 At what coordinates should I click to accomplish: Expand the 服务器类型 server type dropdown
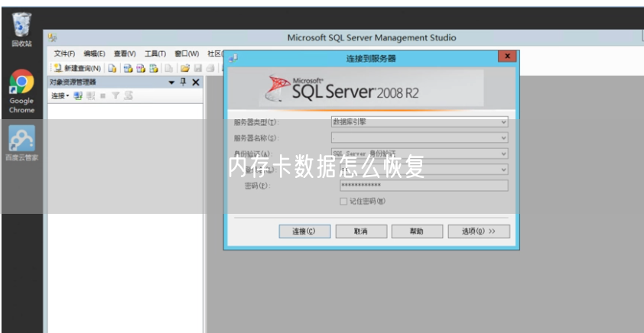(x=503, y=121)
